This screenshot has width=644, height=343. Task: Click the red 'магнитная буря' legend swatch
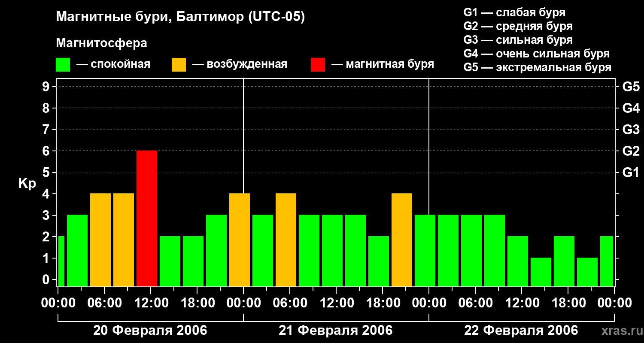coord(318,65)
